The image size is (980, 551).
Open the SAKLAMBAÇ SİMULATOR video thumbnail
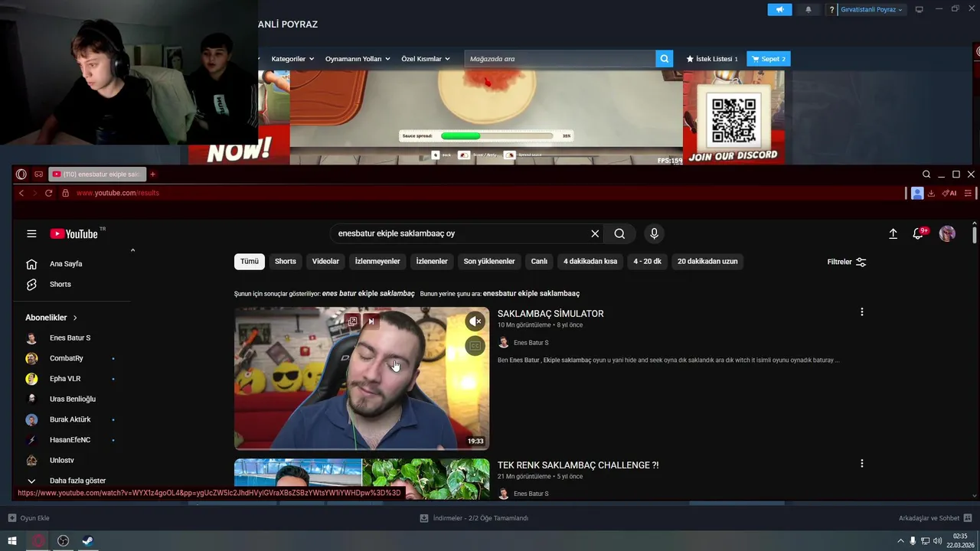(361, 378)
